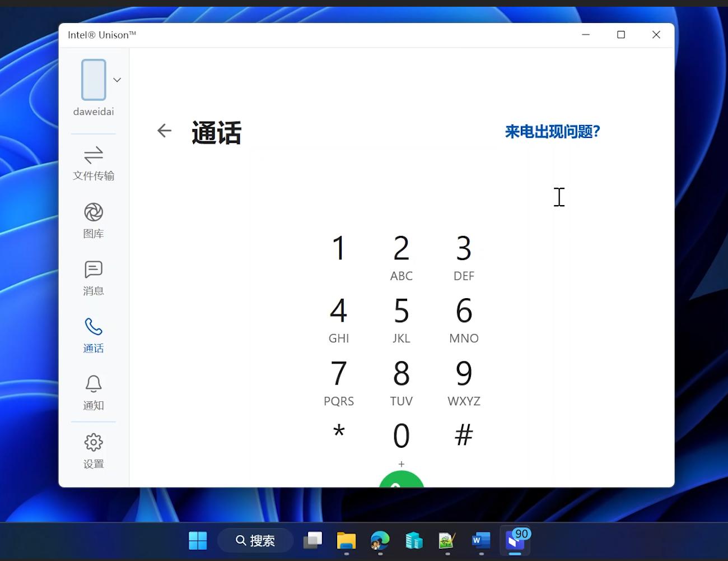Open the 通知 notifications section

pyautogui.click(x=94, y=393)
